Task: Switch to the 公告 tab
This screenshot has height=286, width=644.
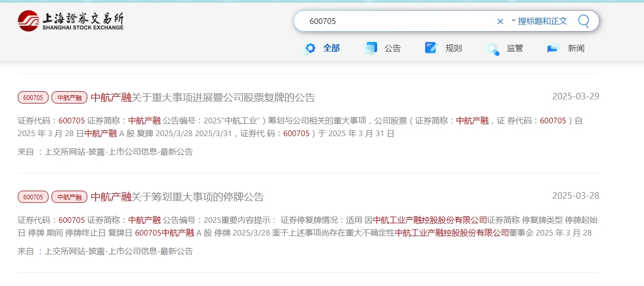Action: click(392, 48)
